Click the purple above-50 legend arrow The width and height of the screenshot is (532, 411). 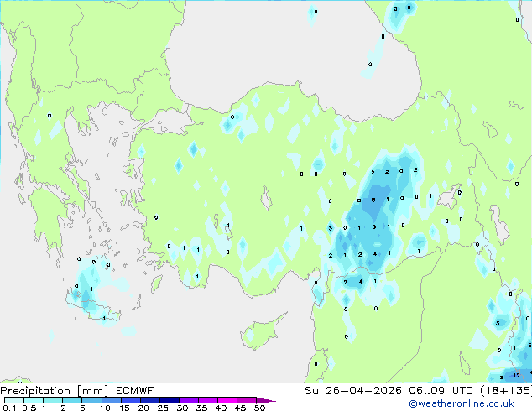[x=266, y=400]
